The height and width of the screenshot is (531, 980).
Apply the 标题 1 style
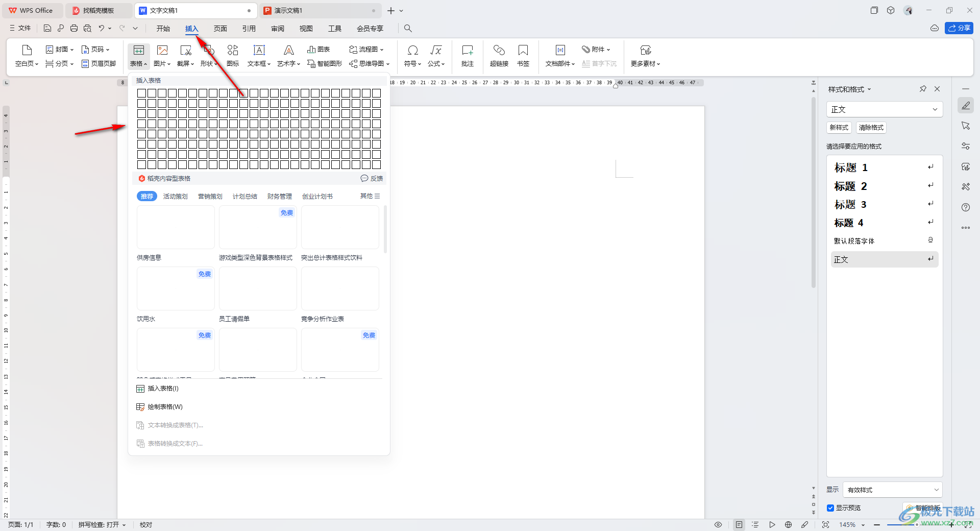point(885,167)
